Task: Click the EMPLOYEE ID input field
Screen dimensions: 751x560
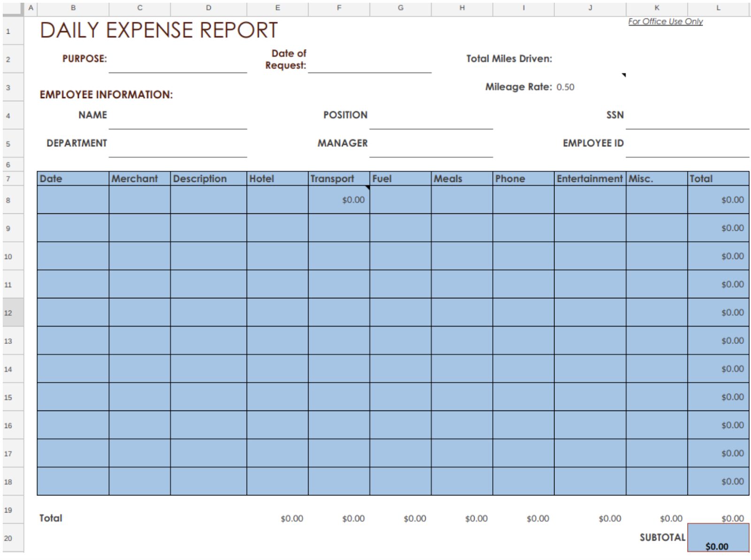Action: (687, 144)
